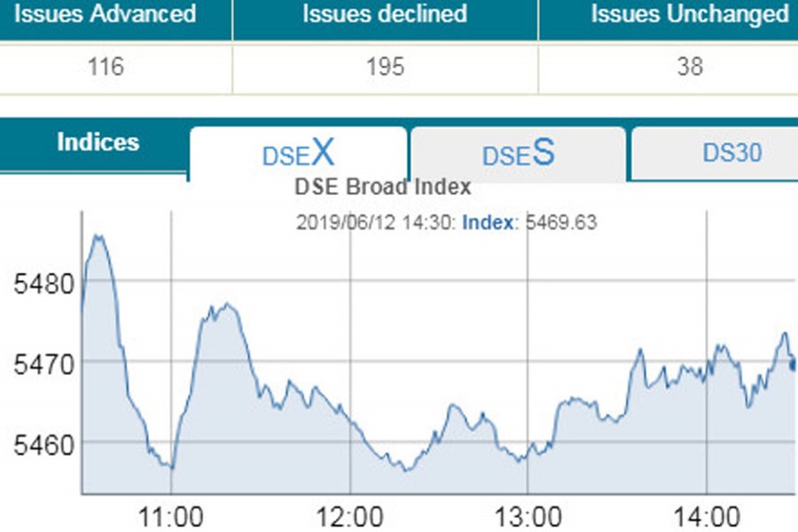Click the tooltip index value 5469.63
798x532 pixels.
(x=561, y=223)
